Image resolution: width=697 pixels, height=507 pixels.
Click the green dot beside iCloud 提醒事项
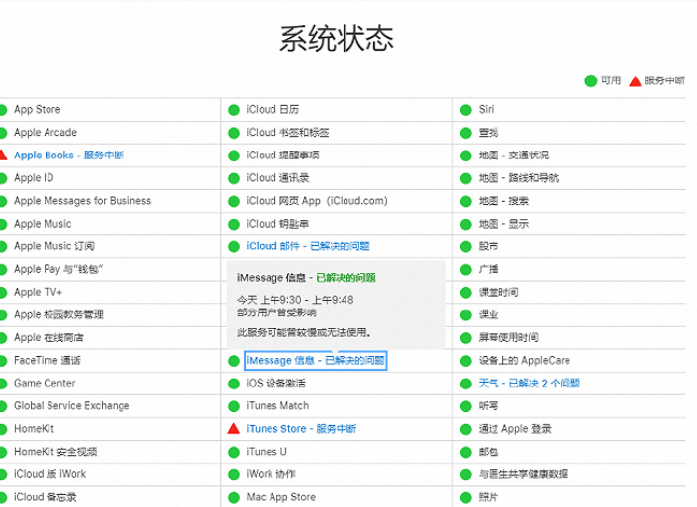[234, 156]
